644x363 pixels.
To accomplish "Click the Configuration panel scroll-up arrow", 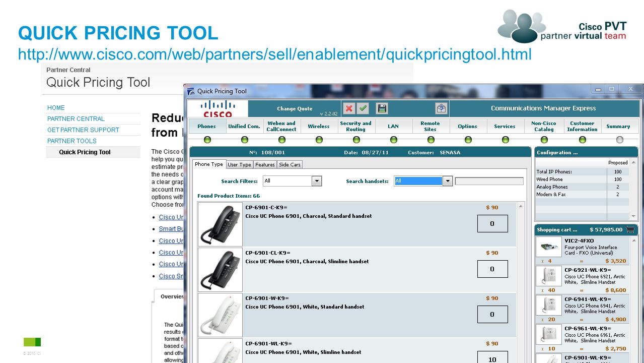I will 633,162.
